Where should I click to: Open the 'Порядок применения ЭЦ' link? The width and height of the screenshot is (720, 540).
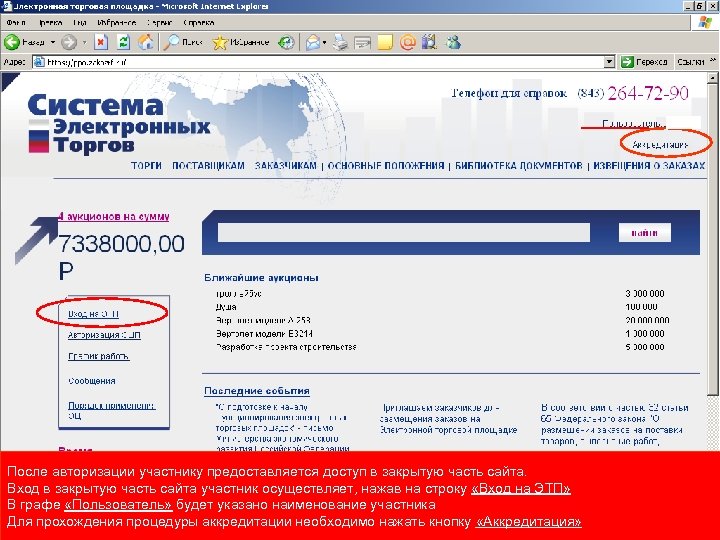click(111, 411)
